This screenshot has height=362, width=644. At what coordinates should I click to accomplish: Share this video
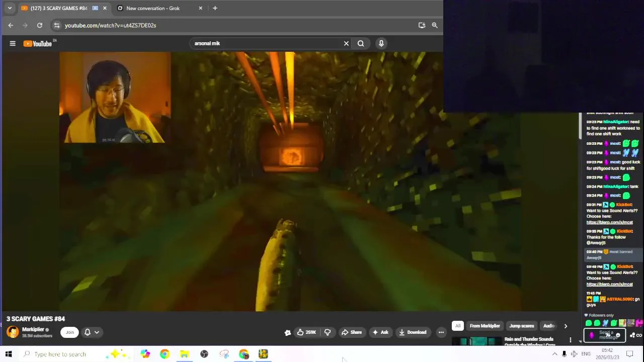pos(352,332)
